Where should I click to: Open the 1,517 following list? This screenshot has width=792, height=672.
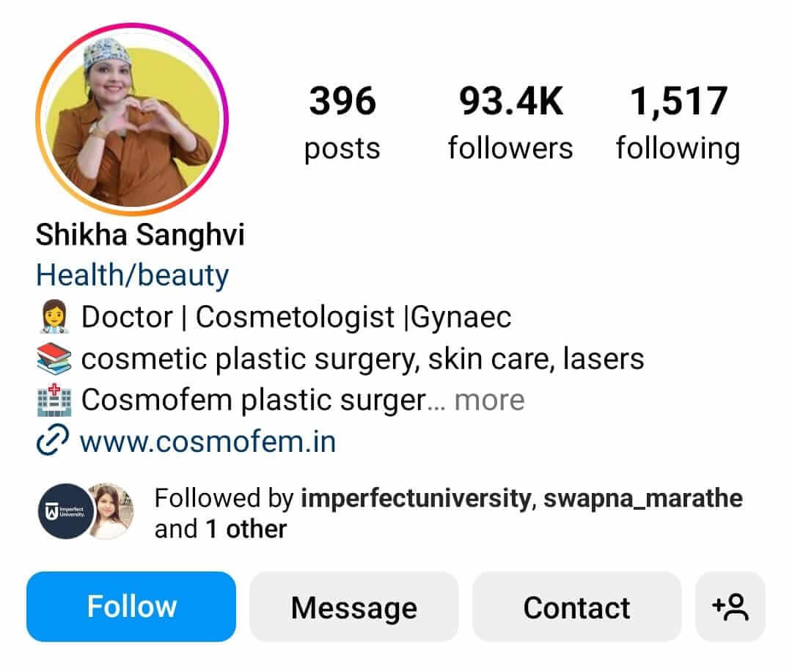[x=678, y=123]
